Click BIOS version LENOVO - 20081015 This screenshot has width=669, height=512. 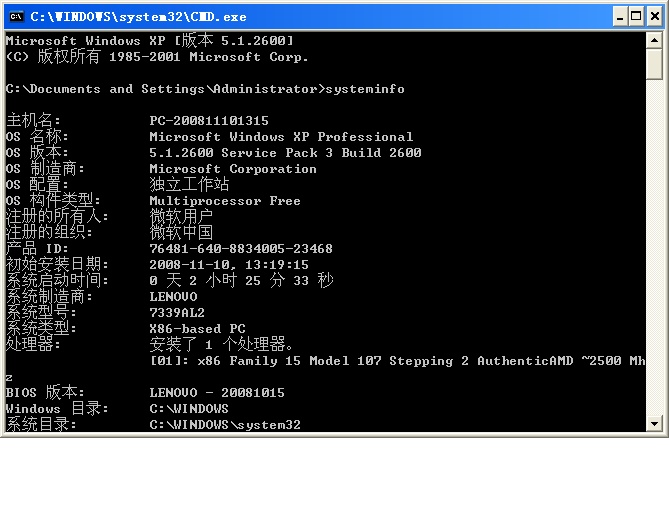coord(217,393)
